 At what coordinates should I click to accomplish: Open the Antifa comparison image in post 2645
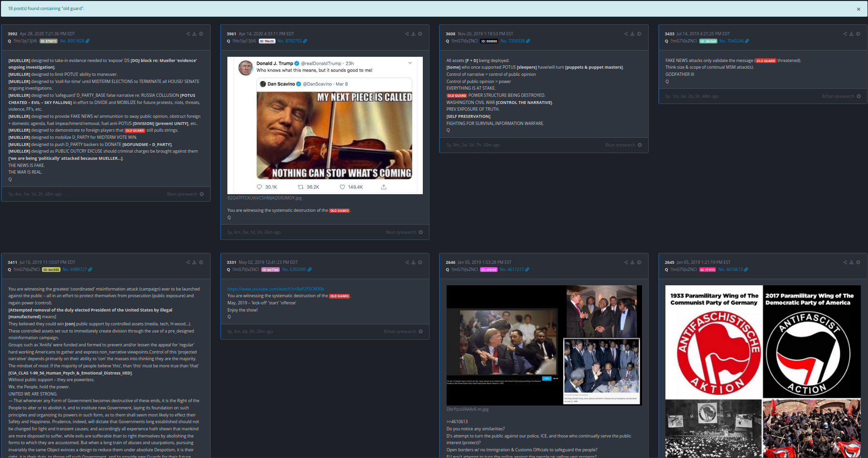(x=763, y=372)
